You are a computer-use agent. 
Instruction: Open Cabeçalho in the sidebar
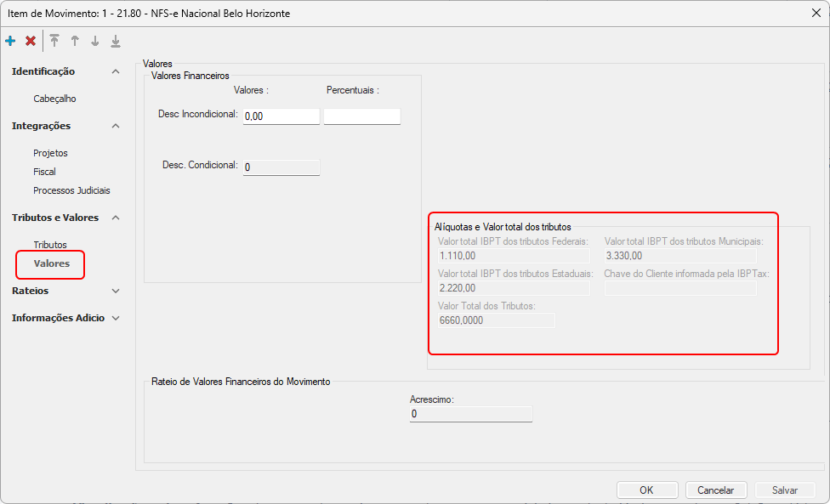(x=54, y=99)
